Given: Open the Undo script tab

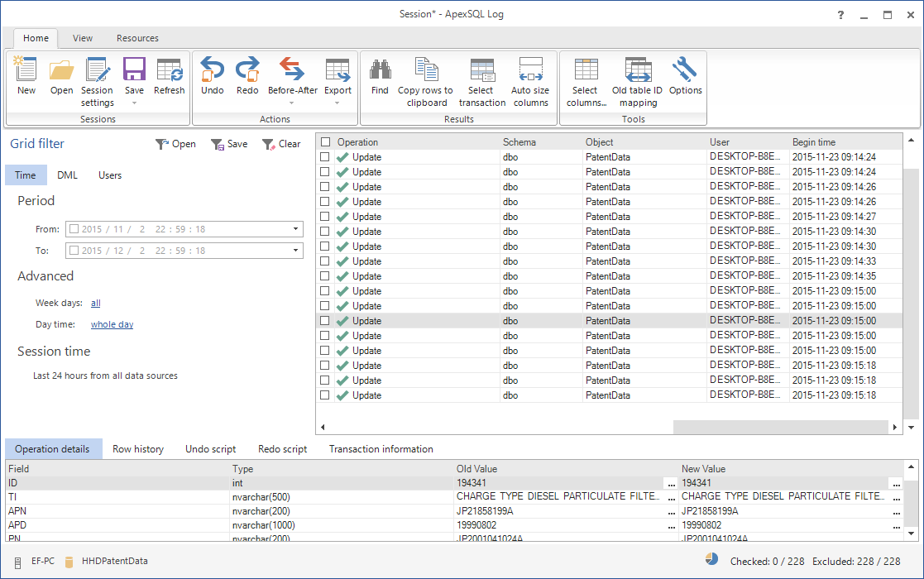Looking at the screenshot, I should click(x=210, y=449).
